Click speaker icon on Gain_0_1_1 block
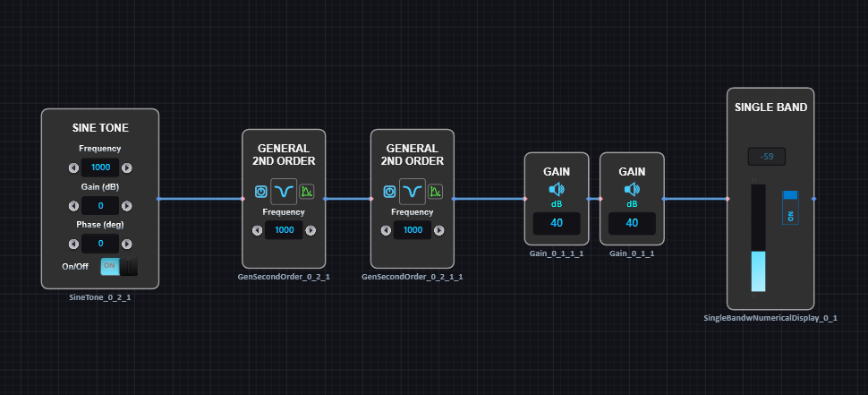Screen dimensions: 868x395 632,190
